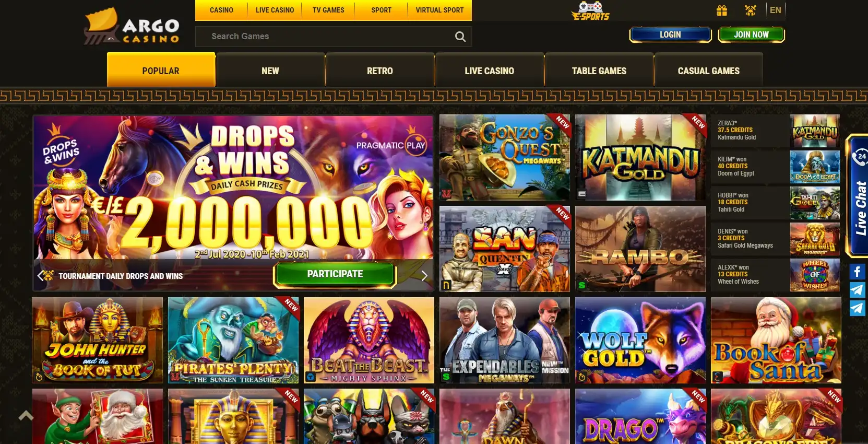868x444 pixels.
Task: Expand the EN language selector
Action: pos(776,10)
